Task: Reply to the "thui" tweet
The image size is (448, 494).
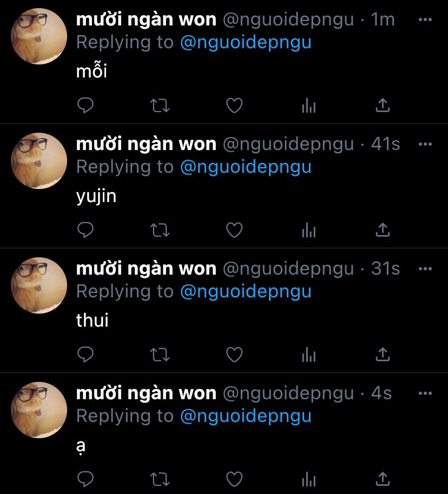Action: coord(85,354)
